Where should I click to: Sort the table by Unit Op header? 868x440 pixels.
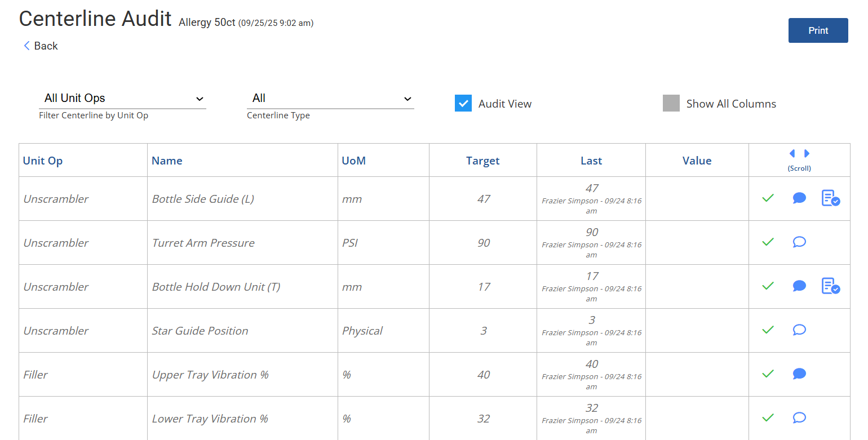[x=43, y=161]
